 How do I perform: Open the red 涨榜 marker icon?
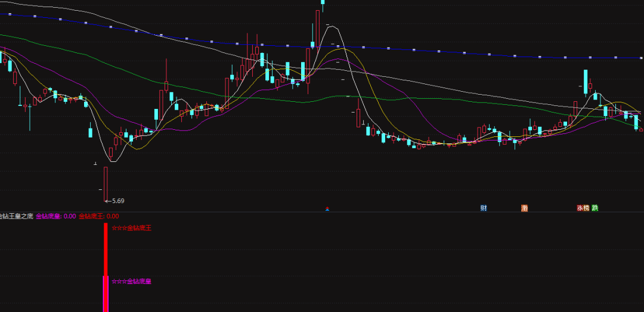pos(583,208)
